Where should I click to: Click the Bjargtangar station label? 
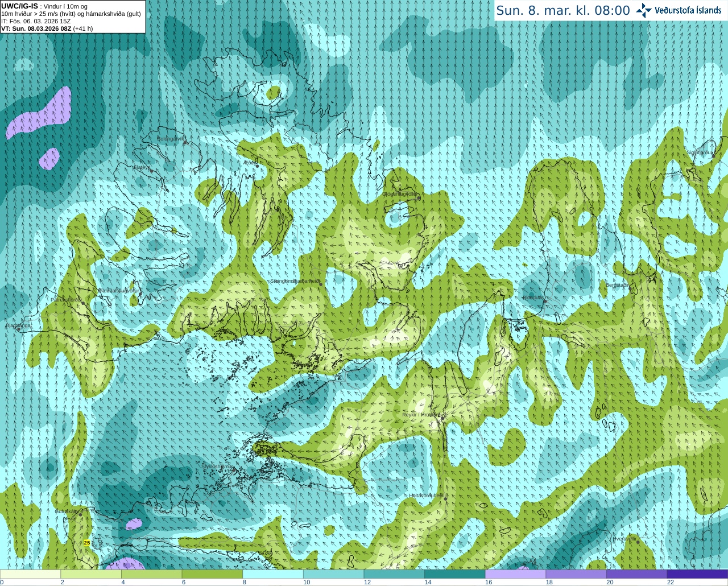(19, 325)
